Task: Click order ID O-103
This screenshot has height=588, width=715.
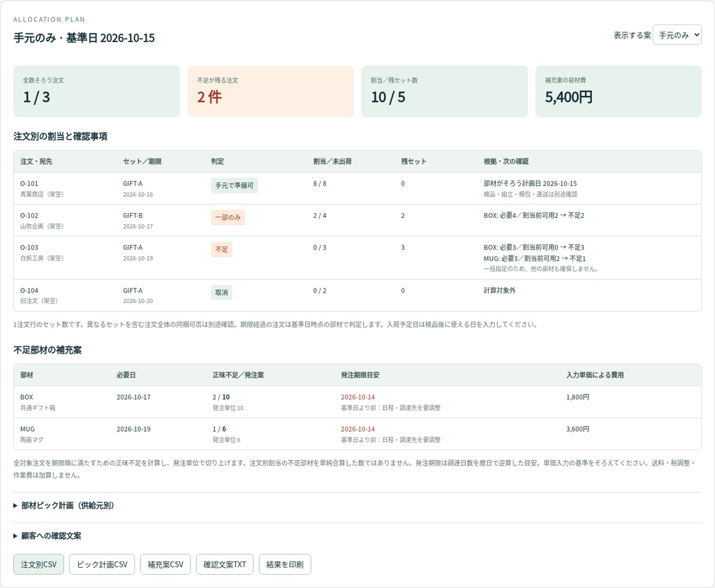Action: 29,247
